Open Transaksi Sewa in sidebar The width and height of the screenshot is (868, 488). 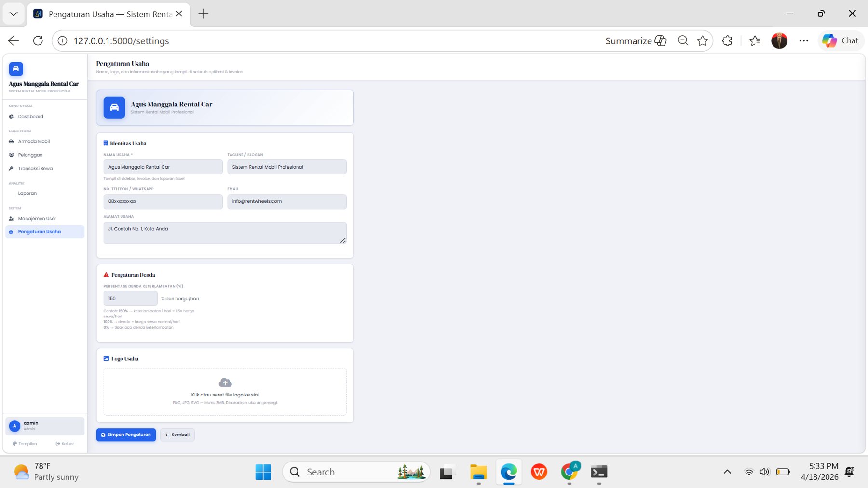35,169
